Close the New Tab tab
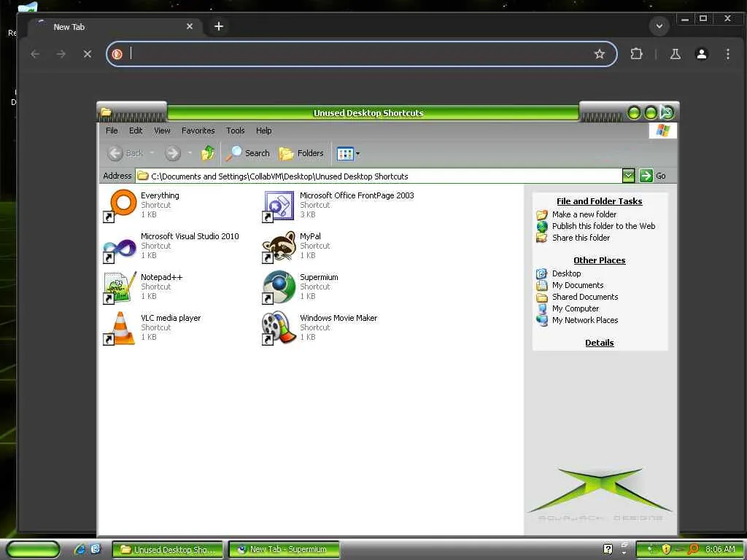Image resolution: width=747 pixels, height=560 pixels. click(x=190, y=26)
